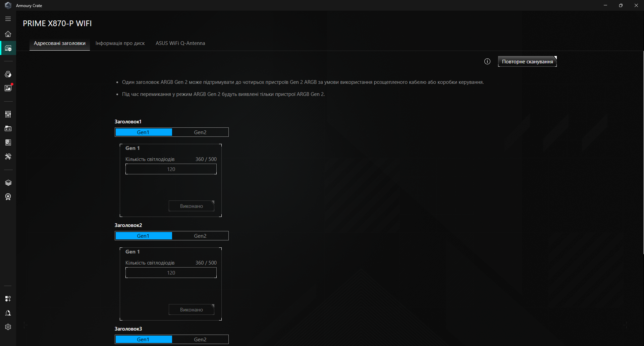Click Виконано under Заголовок2
This screenshot has height=346, width=644.
192,310
